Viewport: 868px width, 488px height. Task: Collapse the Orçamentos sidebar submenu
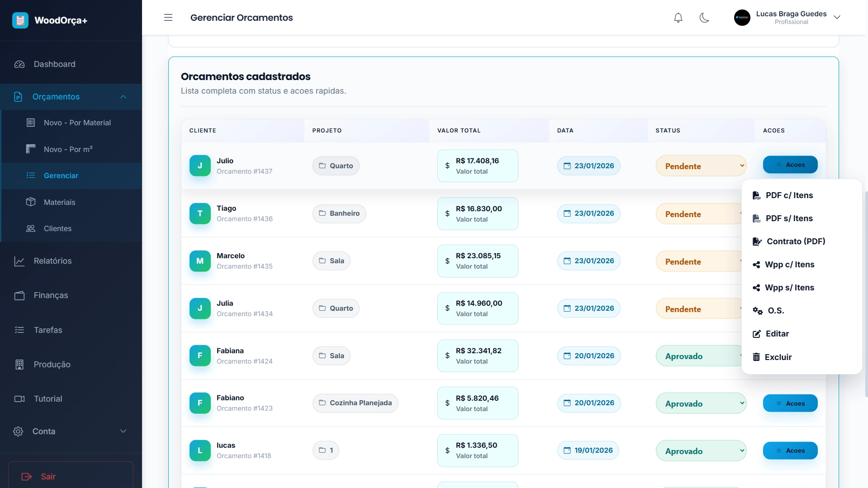click(x=123, y=97)
